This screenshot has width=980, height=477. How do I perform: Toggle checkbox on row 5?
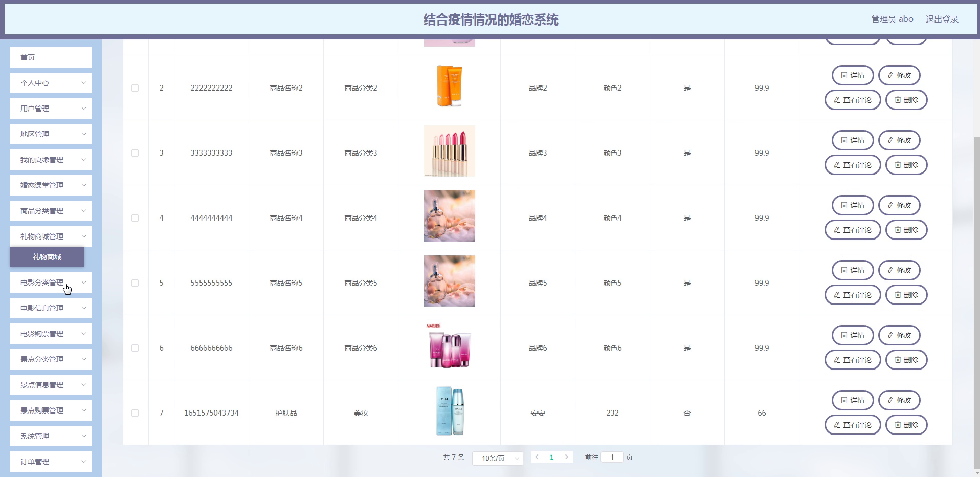point(135,283)
